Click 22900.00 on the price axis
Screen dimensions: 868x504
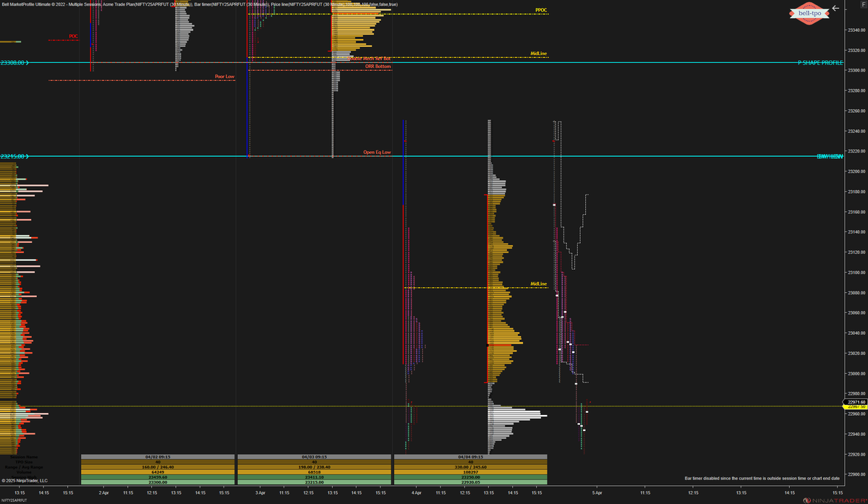coord(856,474)
